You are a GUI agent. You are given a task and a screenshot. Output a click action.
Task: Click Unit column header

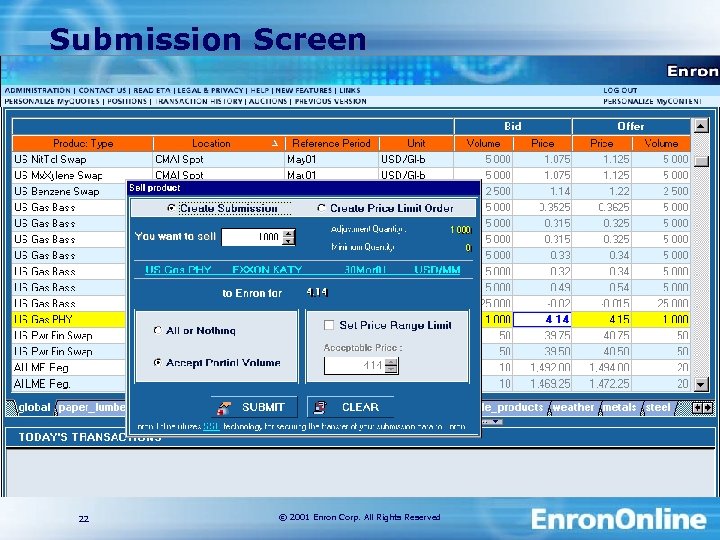coord(416,143)
